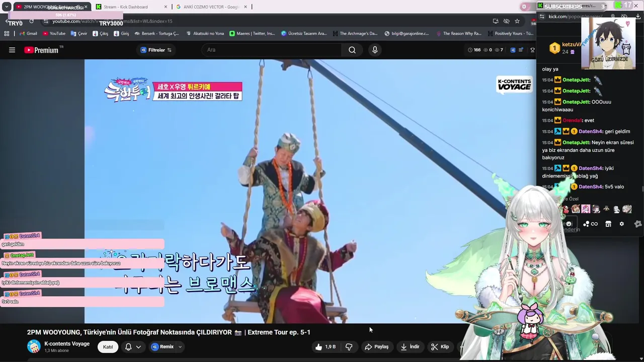The height and width of the screenshot is (362, 644).
Task: Open Berserk - Tortuga bookmark
Action: [156, 34]
